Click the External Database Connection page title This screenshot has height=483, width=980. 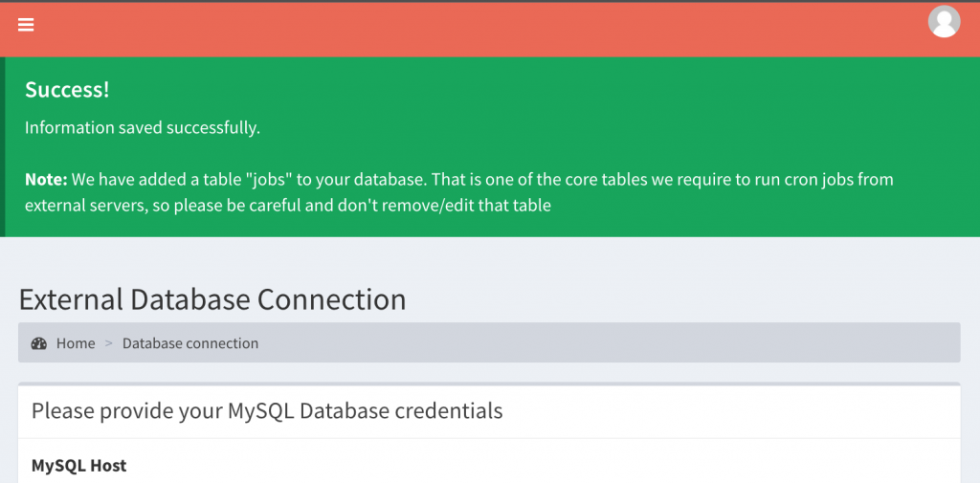212,300
